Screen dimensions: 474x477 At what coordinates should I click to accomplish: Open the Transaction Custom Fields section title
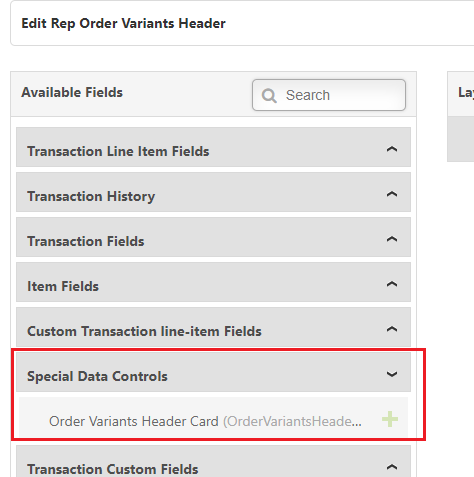(113, 469)
